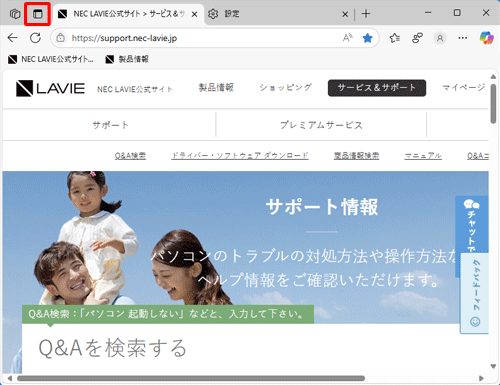The image size is (500, 385).
Task: Click the green Q&A検索 hint label
Action: [168, 314]
